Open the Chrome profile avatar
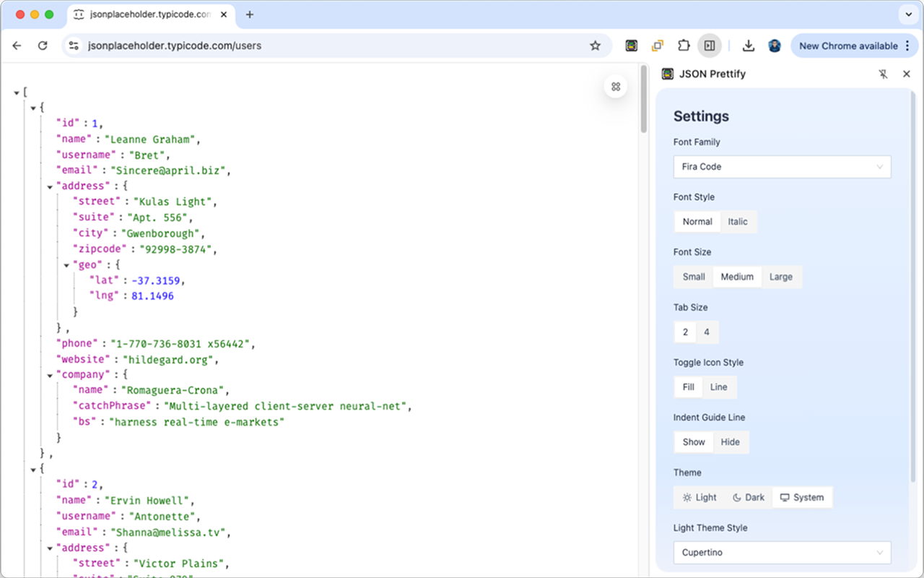Screen dimensions: 924x578 [x=775, y=46]
